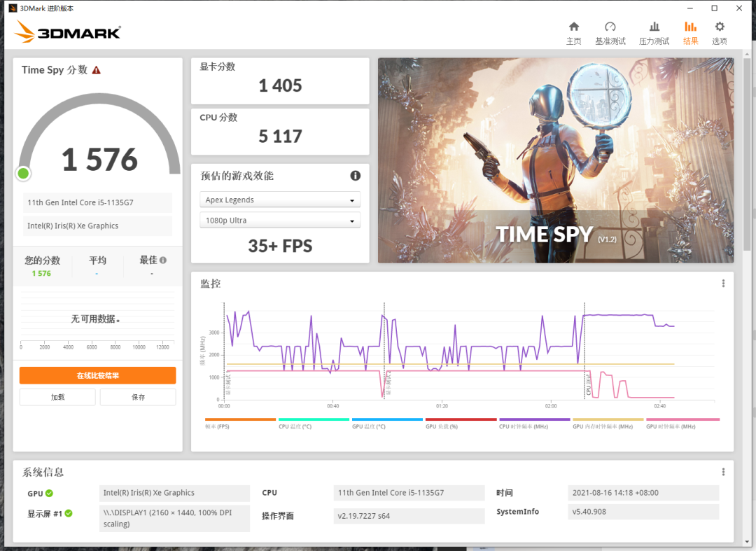Click the monitoring chart graph area
This screenshot has height=551, width=756.
468,352
